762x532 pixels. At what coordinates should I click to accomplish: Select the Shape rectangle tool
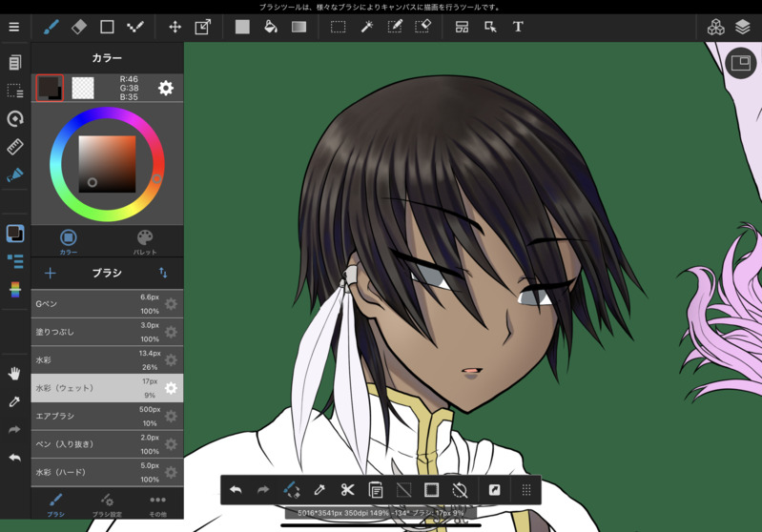(x=107, y=27)
